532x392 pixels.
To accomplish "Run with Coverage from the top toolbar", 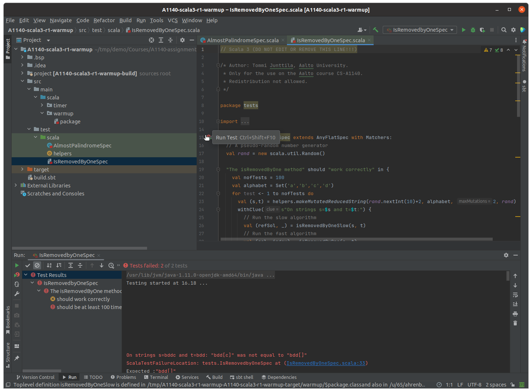I will (482, 30).
